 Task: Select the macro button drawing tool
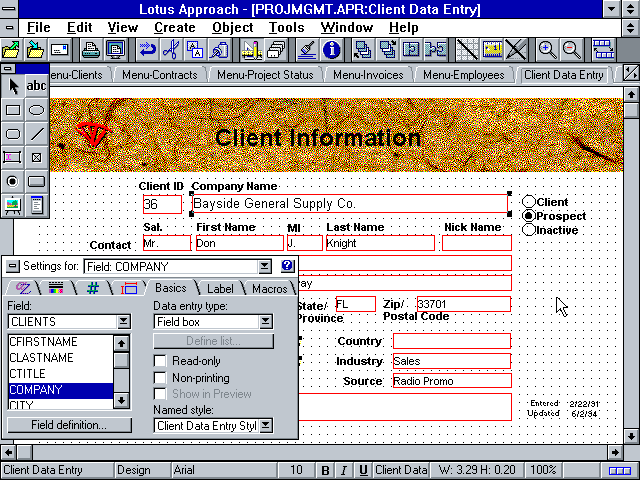click(37, 181)
